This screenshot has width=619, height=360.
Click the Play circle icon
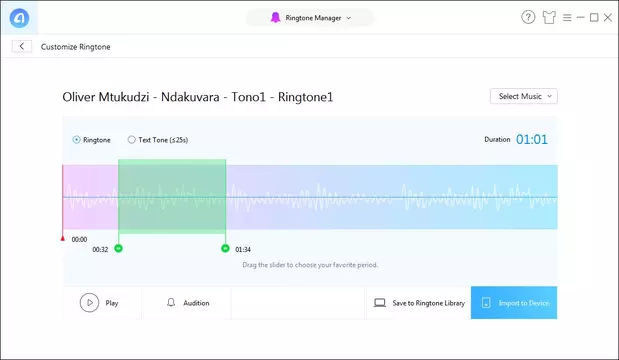point(90,303)
